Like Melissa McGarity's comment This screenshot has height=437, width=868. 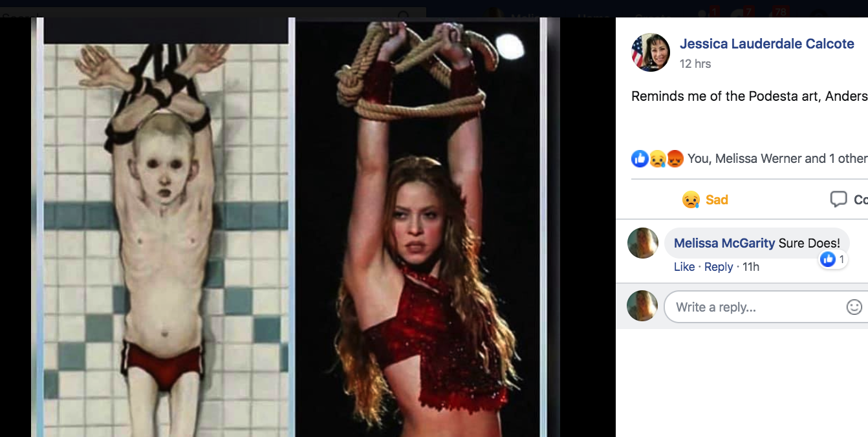click(684, 267)
